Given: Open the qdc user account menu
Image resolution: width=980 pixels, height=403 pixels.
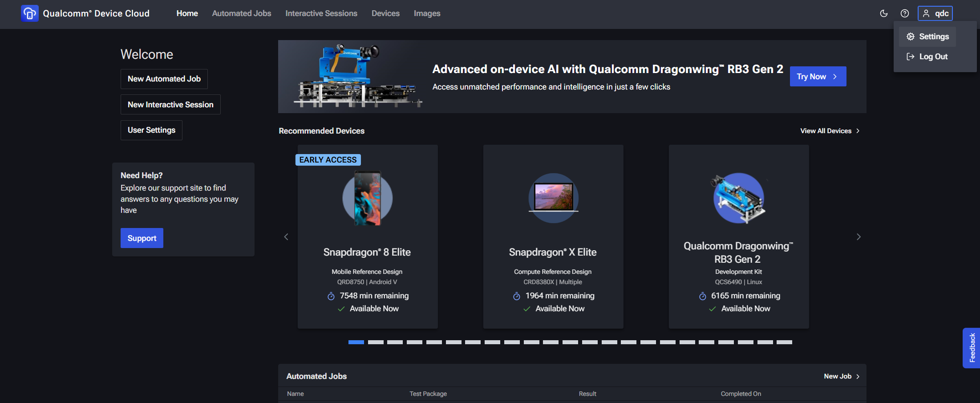Looking at the screenshot, I should (x=935, y=13).
